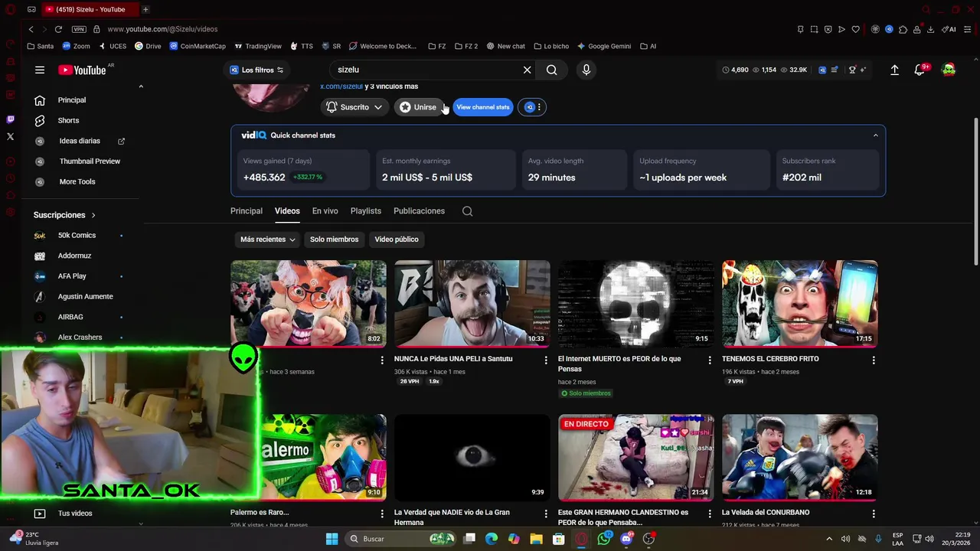Select the 'Video público' filter chip

397,240
